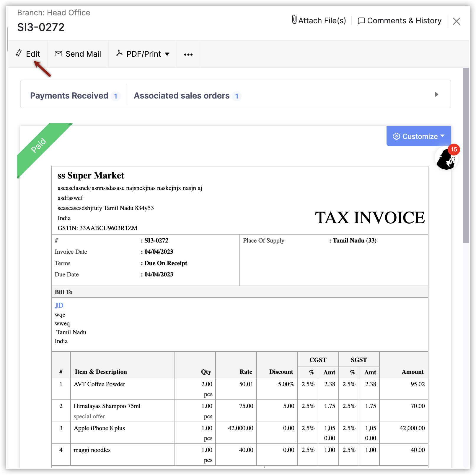This screenshot has height=475, width=476.
Task: Open the three-dot more actions menu
Action: click(188, 54)
